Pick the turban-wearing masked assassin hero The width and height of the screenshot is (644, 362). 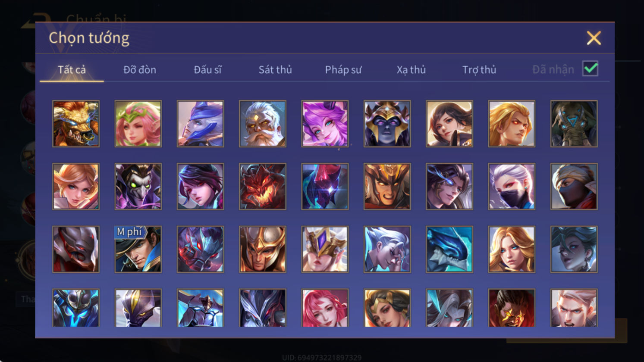[574, 187]
